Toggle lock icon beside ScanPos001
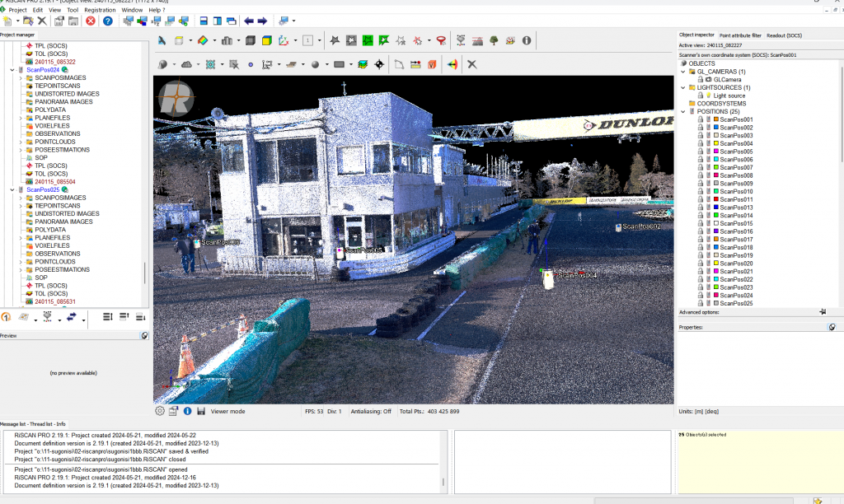Viewport: 844px width, 504px height. pyautogui.click(x=701, y=119)
